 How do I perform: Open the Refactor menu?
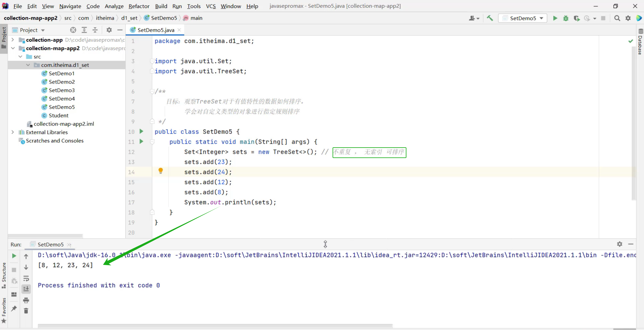[x=139, y=6]
